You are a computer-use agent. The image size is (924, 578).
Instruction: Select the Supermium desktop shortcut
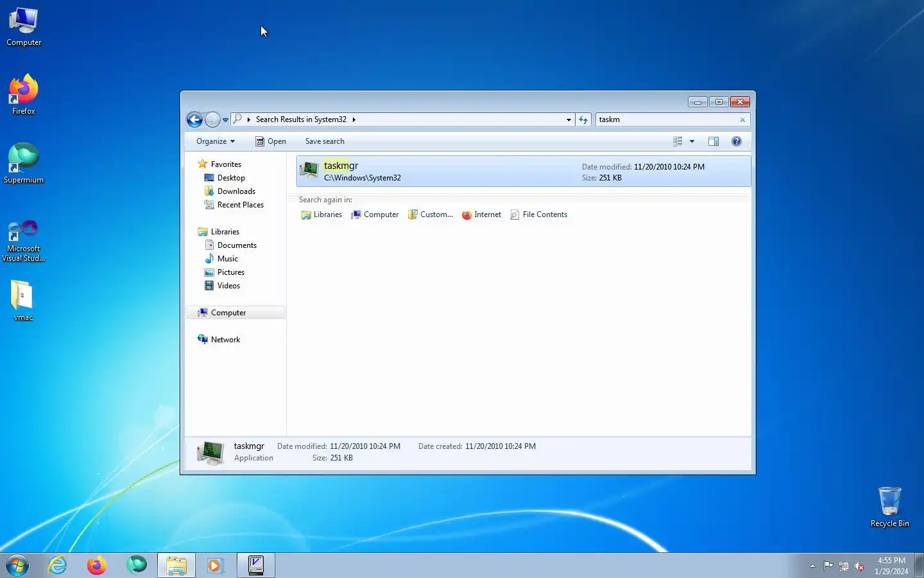click(24, 164)
